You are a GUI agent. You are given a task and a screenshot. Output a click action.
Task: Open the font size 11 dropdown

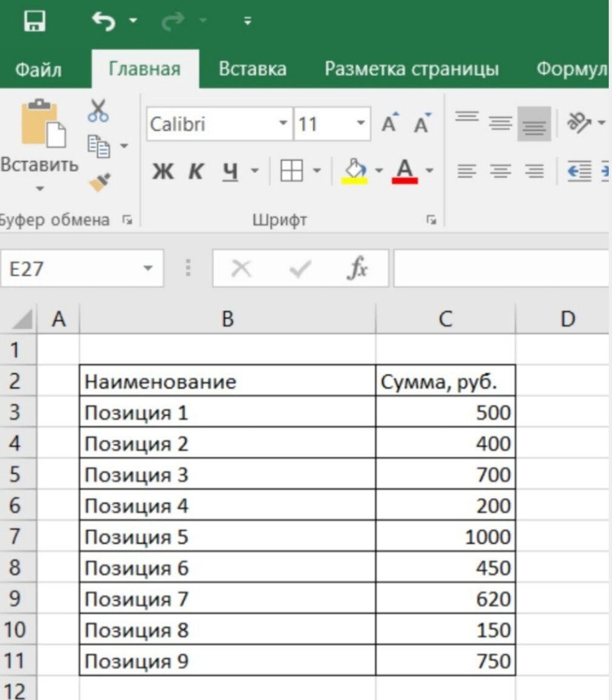tap(359, 124)
